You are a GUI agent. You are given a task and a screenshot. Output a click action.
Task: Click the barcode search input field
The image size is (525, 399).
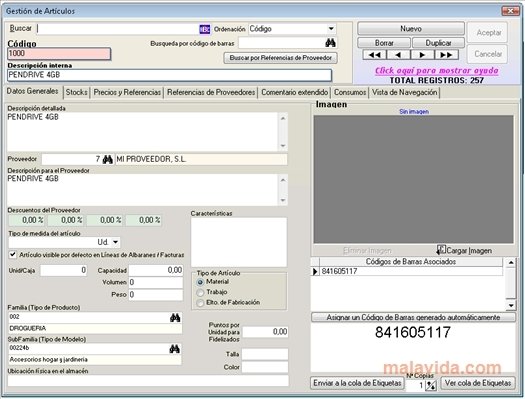281,43
